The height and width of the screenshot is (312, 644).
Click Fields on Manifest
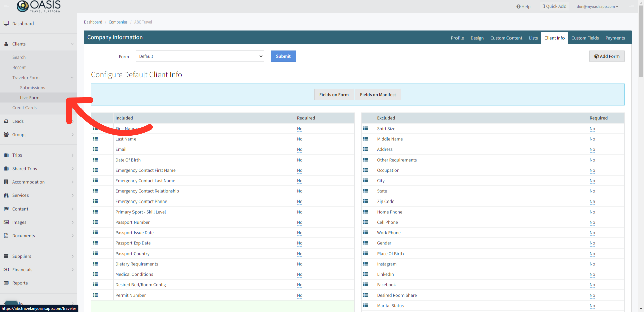(378, 94)
